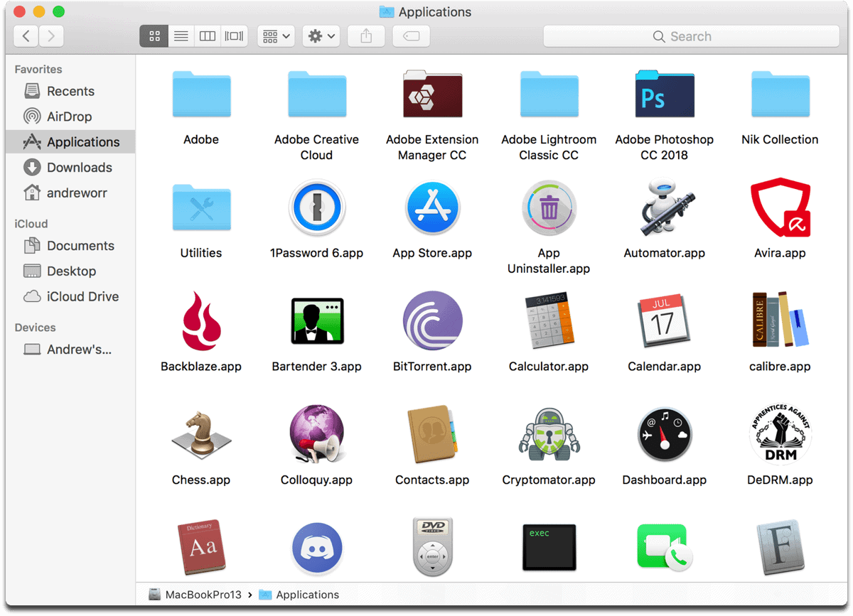853x616 pixels.
Task: Open the App Store app
Action: click(x=432, y=207)
